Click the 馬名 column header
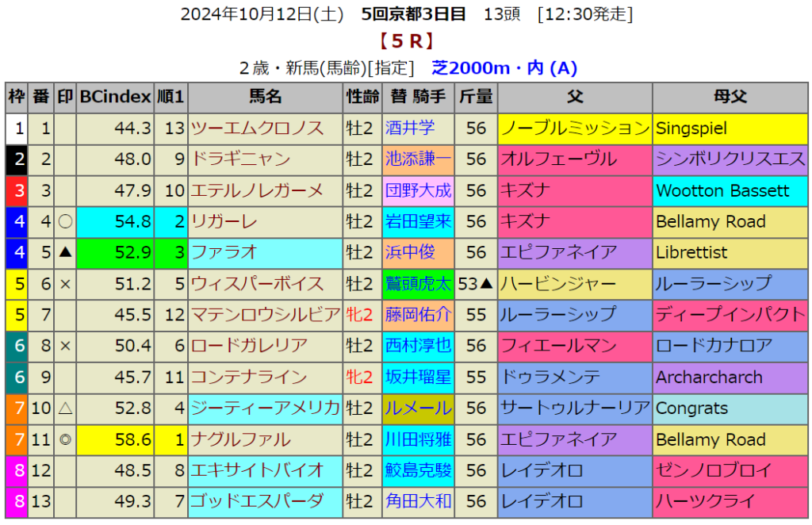Viewport: 812px width, 525px height. click(266, 98)
